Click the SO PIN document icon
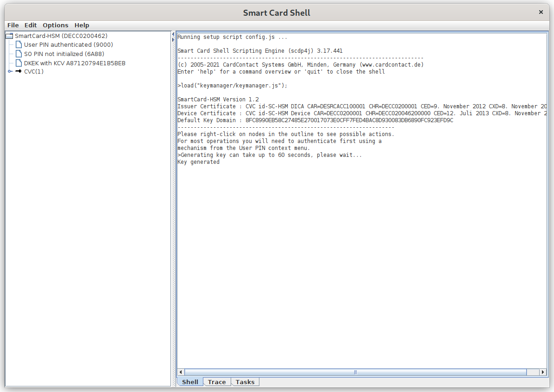Viewport: 554px width, 392px height. click(x=19, y=54)
